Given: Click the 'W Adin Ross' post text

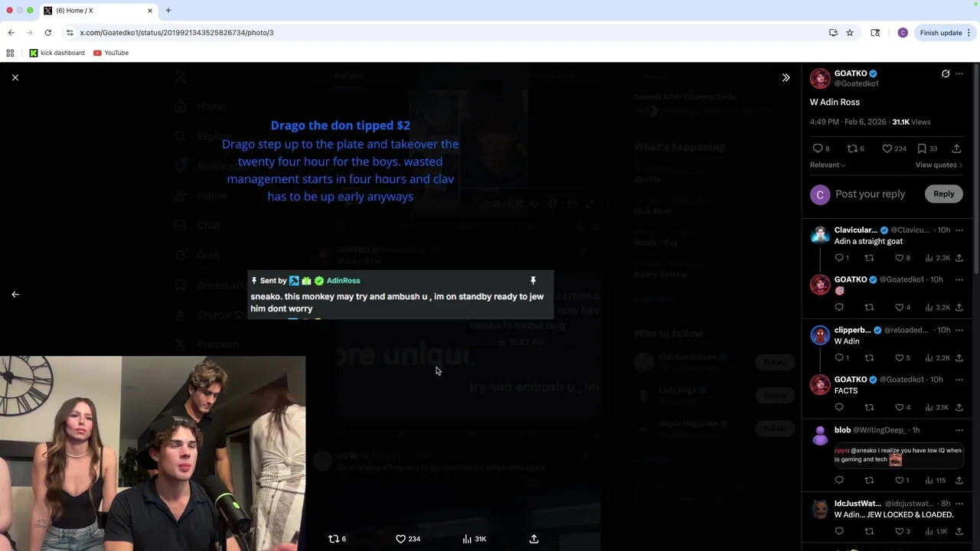Looking at the screenshot, I should pos(835,102).
